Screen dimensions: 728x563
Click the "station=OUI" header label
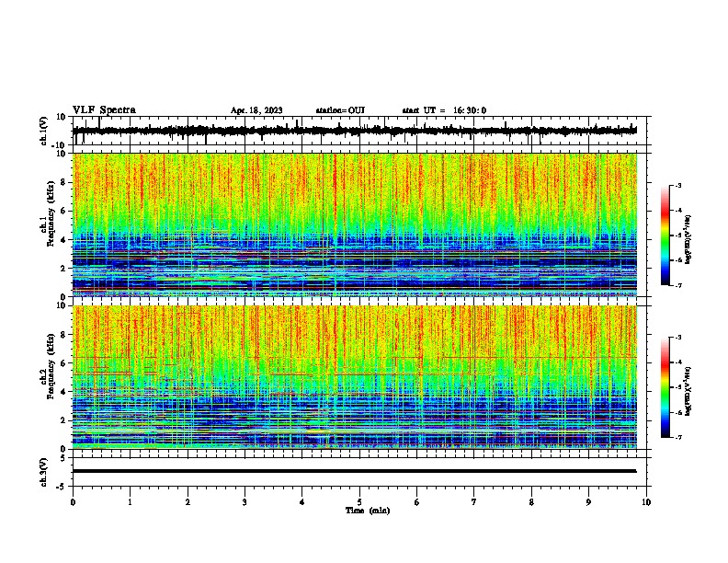[340, 110]
